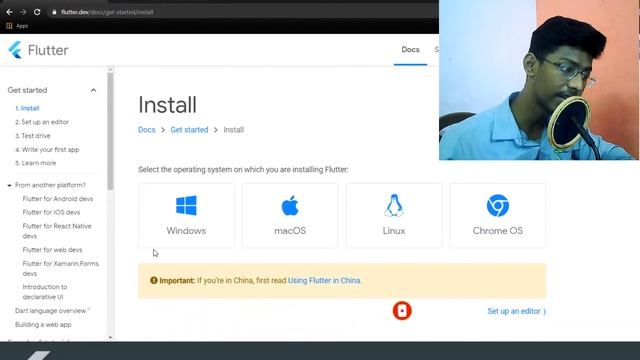Open Flutter for iOS devs

coord(51,212)
